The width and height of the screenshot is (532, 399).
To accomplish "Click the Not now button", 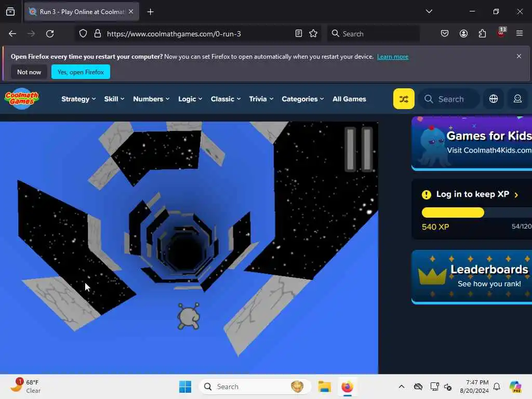I will (29, 72).
